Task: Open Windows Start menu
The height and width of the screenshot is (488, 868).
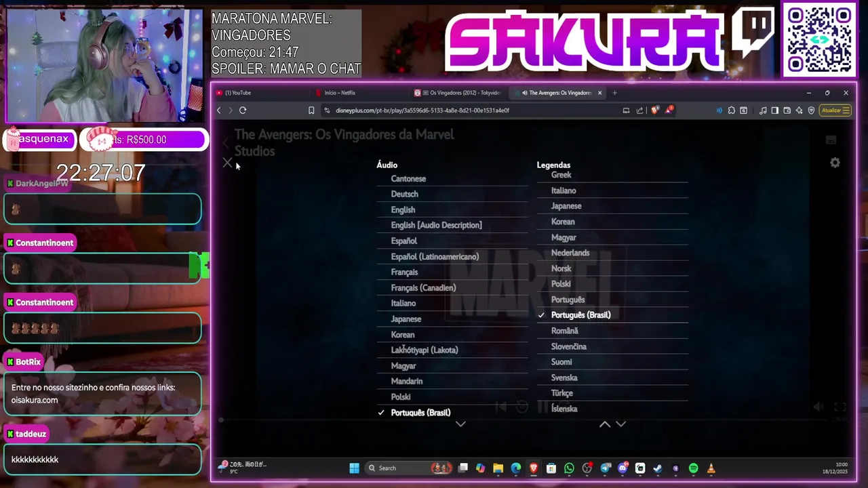Action: 354,468
